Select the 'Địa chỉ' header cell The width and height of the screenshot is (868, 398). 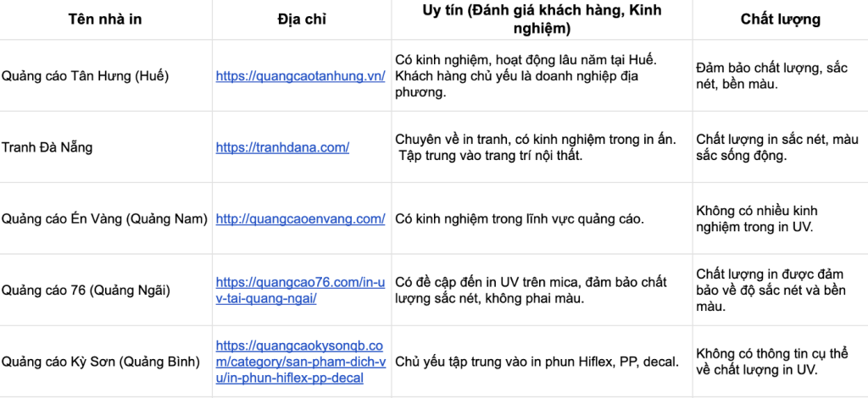pyautogui.click(x=302, y=19)
